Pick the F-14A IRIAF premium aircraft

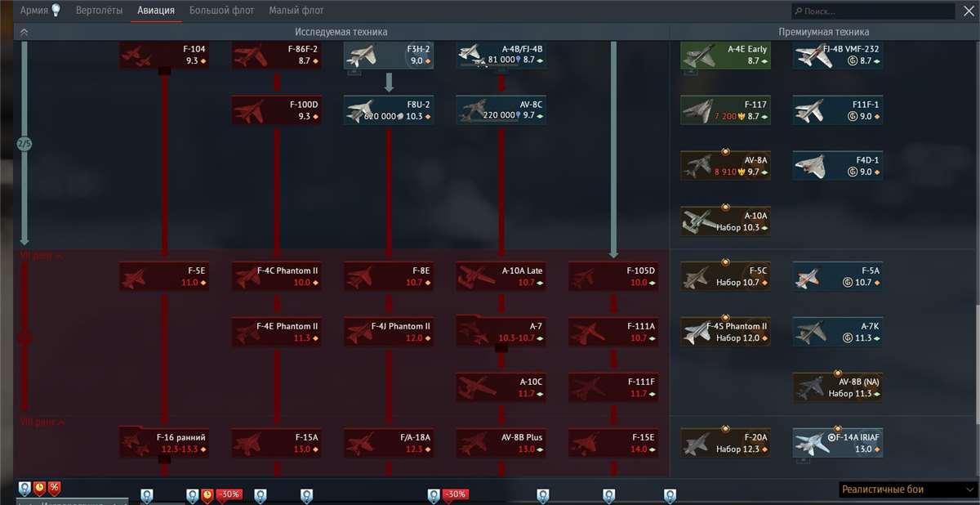838,443
